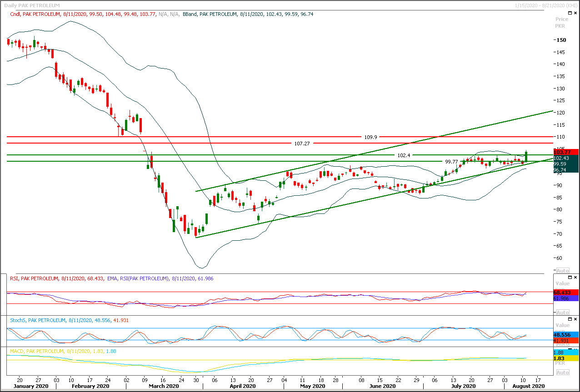Click the red 103.77 price tag on axis
Image resolution: width=580 pixels, height=392 pixels.
pyautogui.click(x=565, y=152)
